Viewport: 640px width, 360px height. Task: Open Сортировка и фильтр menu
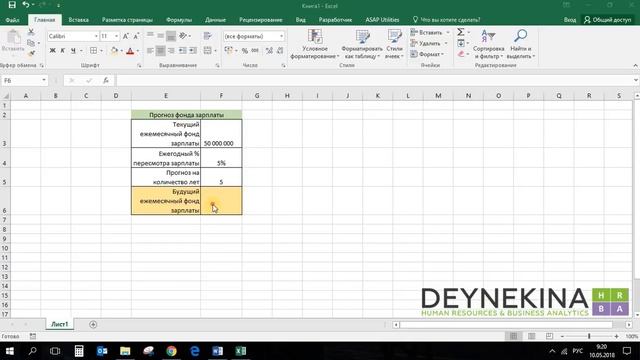489,44
